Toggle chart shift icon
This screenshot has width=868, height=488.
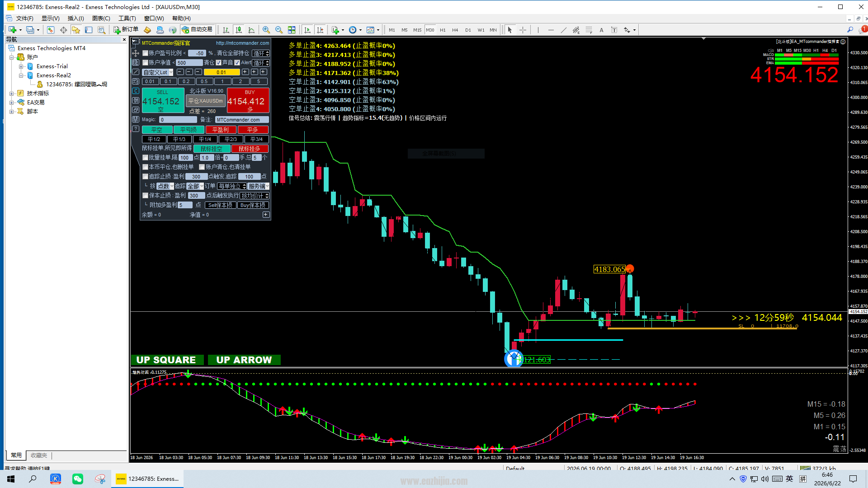click(x=320, y=30)
